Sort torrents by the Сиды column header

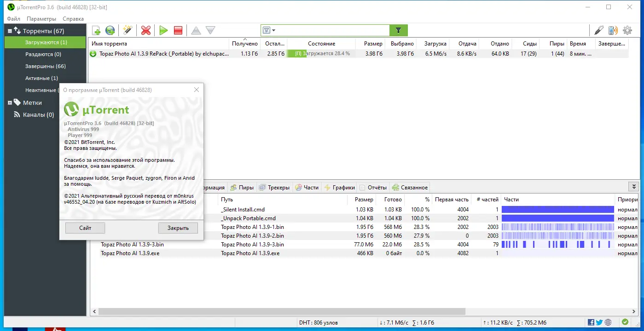(526, 44)
